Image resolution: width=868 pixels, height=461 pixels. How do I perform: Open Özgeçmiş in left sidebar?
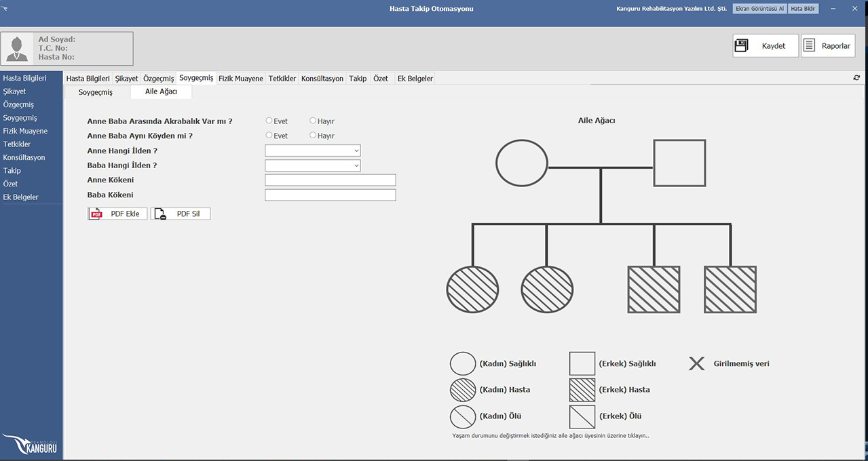[x=18, y=104]
